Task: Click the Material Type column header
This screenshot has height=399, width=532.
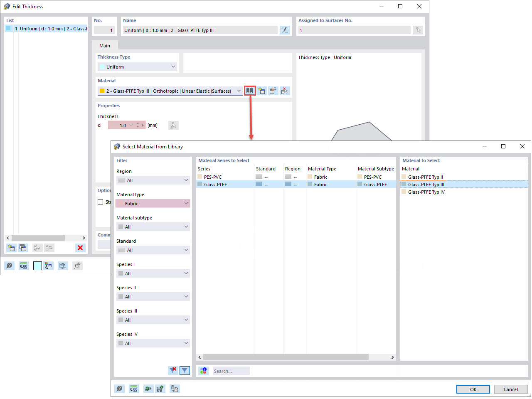Action: (x=331, y=169)
